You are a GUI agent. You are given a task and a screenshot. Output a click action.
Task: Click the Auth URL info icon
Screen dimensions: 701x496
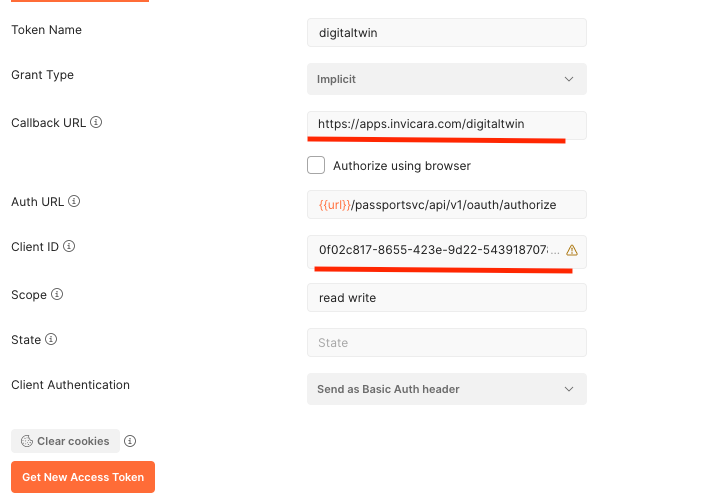[74, 201]
